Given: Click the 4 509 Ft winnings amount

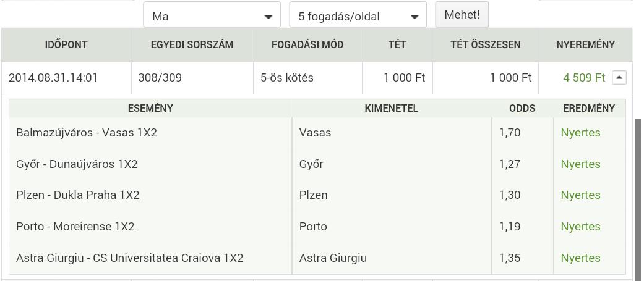Looking at the screenshot, I should coord(584,78).
